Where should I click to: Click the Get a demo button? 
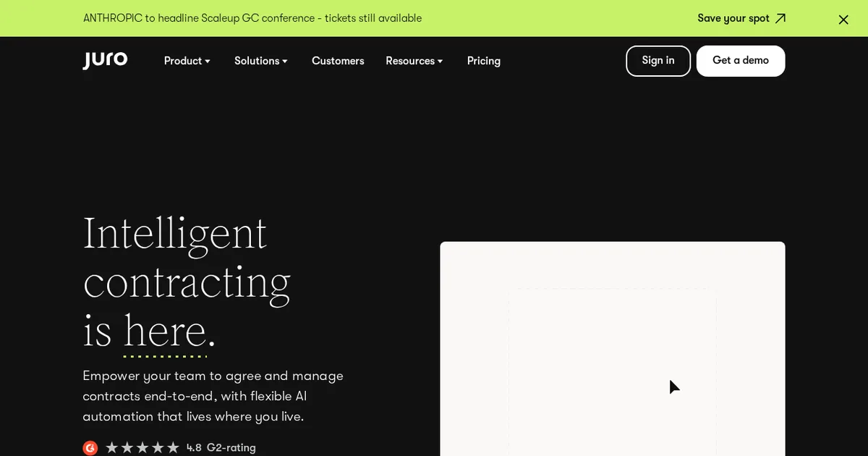[741, 61]
